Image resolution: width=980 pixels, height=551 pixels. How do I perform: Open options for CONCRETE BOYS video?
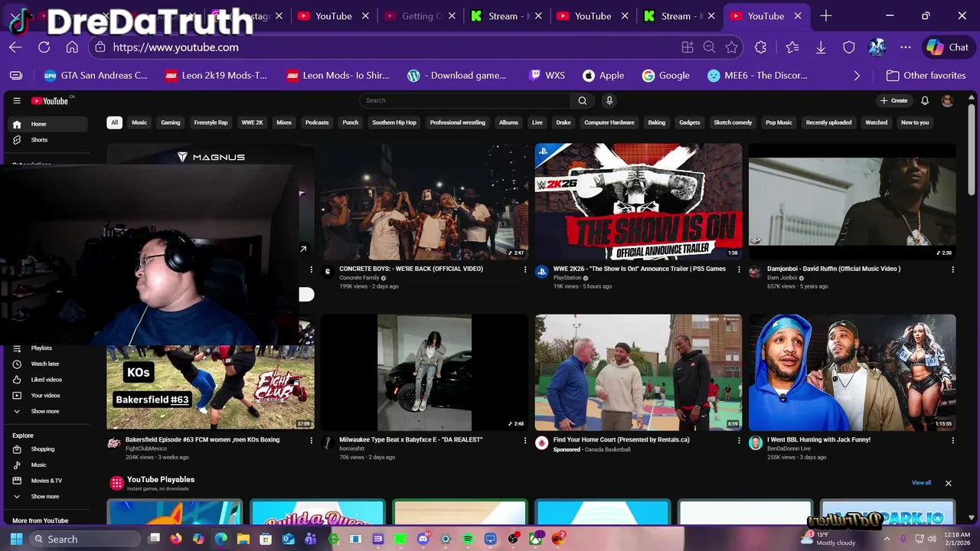(x=525, y=269)
